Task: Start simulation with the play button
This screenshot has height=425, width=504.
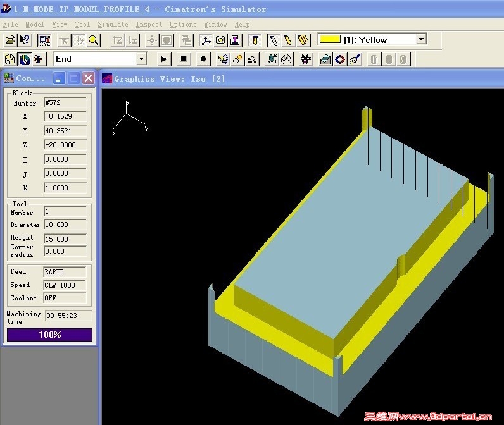Action: pos(164,59)
